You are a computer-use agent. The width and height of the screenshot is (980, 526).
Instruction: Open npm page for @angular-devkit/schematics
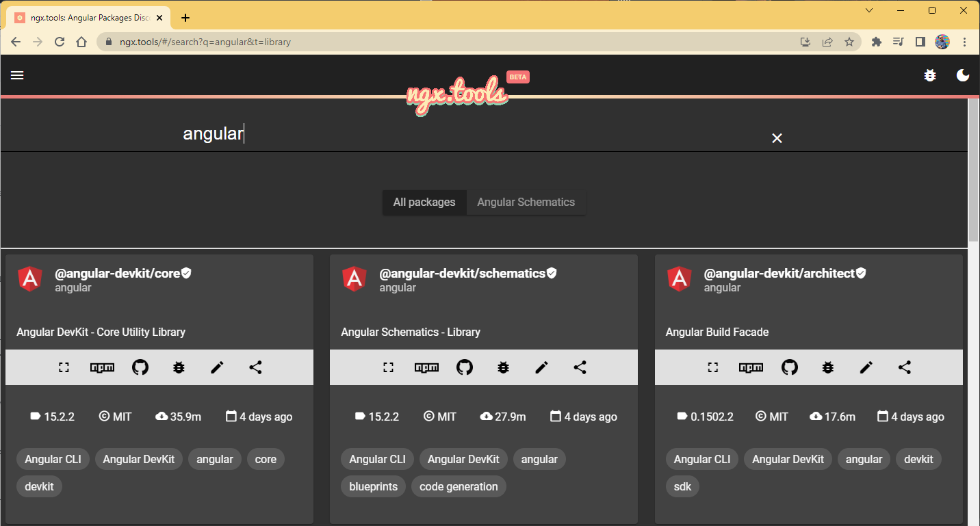click(426, 367)
